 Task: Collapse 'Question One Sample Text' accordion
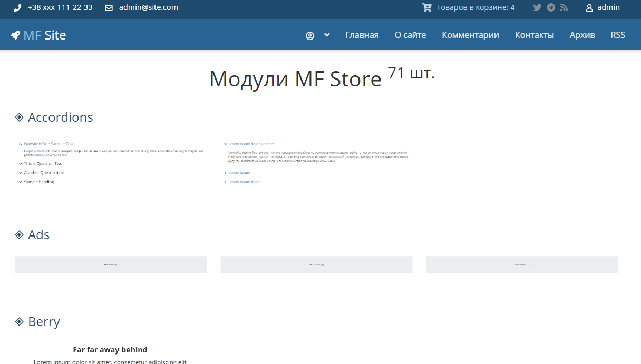48,144
